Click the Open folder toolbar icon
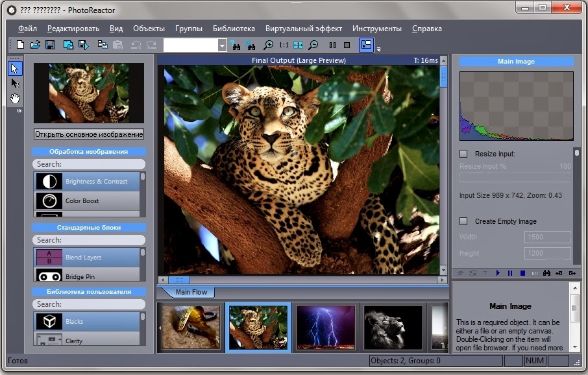This screenshot has height=375, width=588. tap(35, 45)
